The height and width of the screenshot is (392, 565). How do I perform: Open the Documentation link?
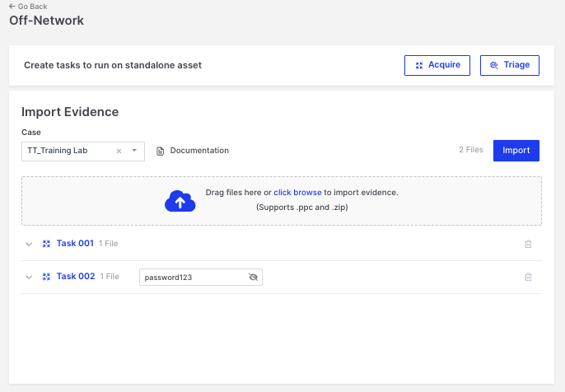click(199, 151)
